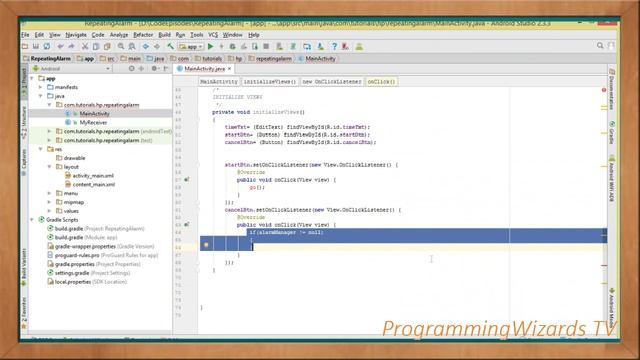Screen dimensions: 640x360
Task: Click the yellow lightbulb quick-fix icon
Action: 206,245
